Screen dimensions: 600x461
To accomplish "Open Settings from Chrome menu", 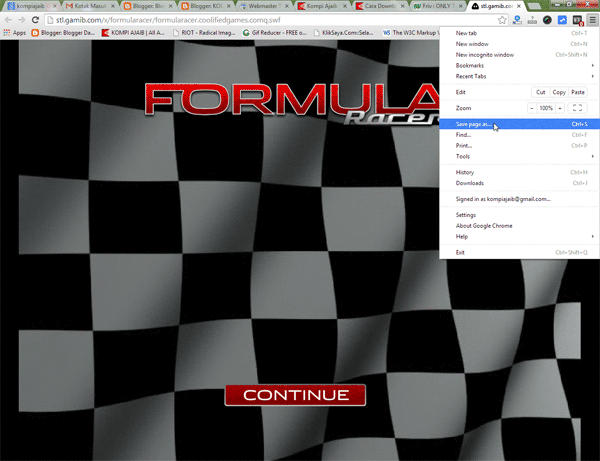I will (x=519, y=215).
